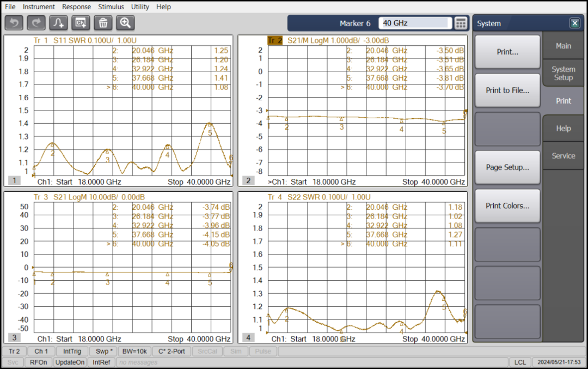This screenshot has height=369, width=588.
Task: Select the Tr 3 S21 LogM trace title
Action: pos(89,197)
